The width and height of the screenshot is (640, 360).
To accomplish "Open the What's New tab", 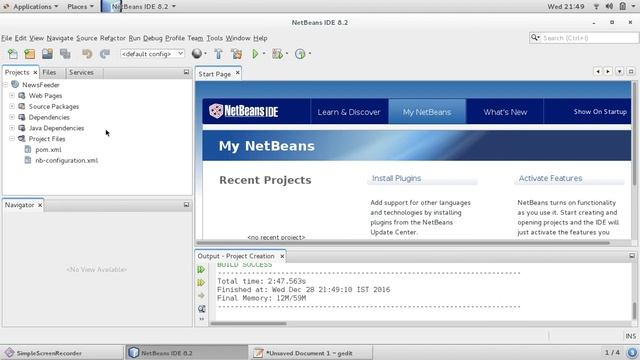I will [x=505, y=112].
